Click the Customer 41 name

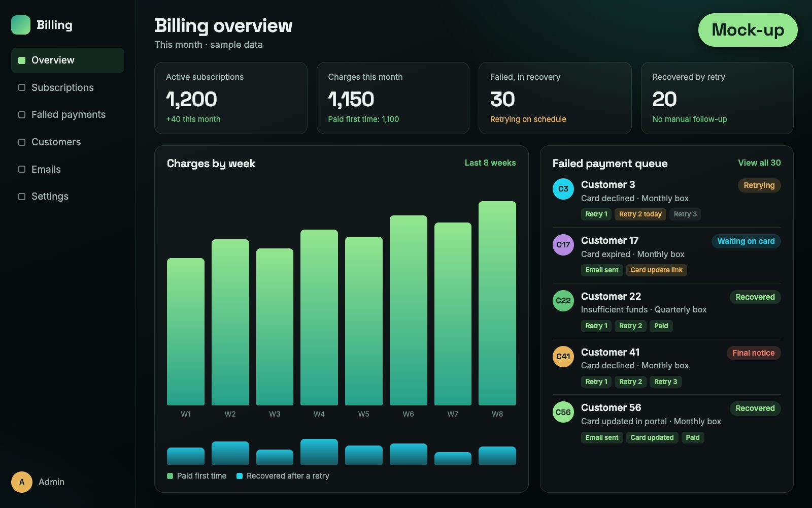pos(611,353)
